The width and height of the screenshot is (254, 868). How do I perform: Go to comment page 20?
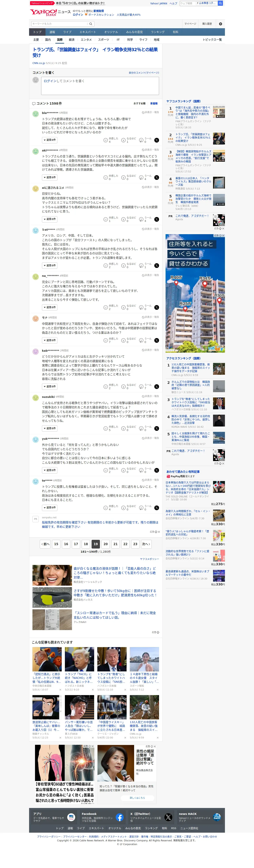tap(106, 544)
